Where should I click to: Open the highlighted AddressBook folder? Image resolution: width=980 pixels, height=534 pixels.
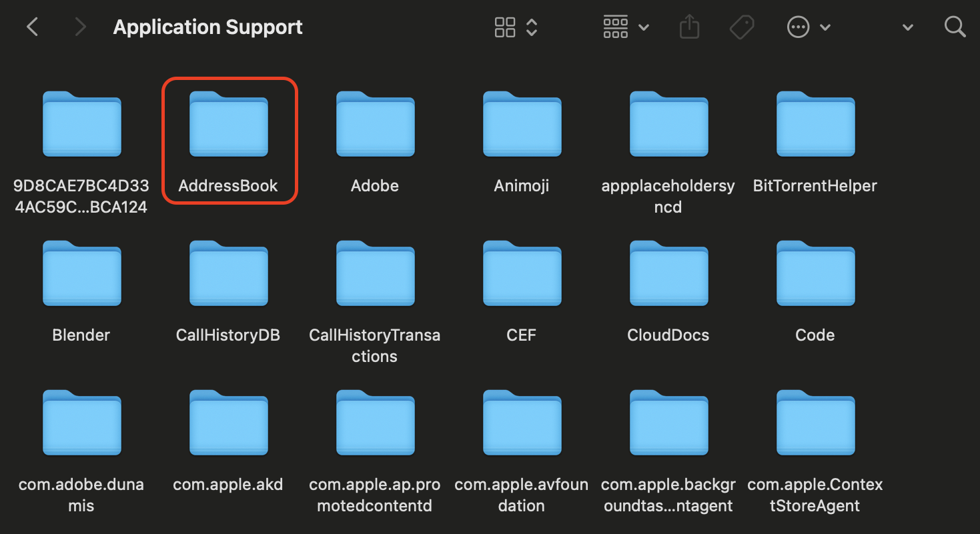pos(228,124)
